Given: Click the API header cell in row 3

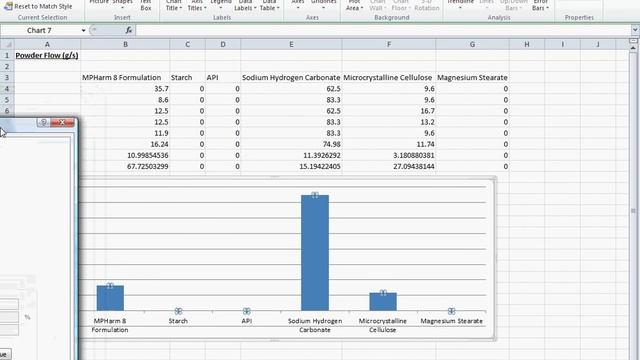Looking at the screenshot, I should point(223,78).
